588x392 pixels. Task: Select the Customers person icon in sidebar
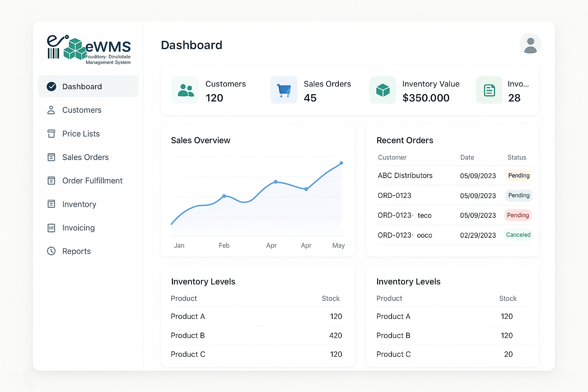click(51, 110)
